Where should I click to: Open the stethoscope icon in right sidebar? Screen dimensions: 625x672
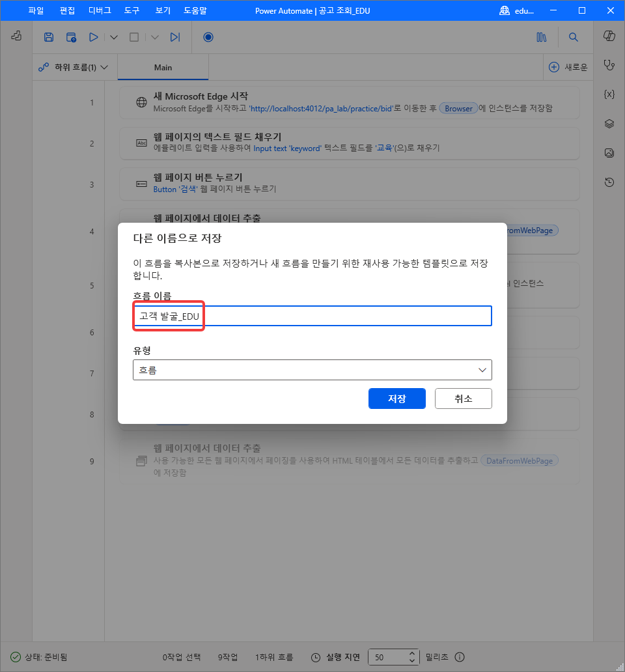click(x=609, y=65)
